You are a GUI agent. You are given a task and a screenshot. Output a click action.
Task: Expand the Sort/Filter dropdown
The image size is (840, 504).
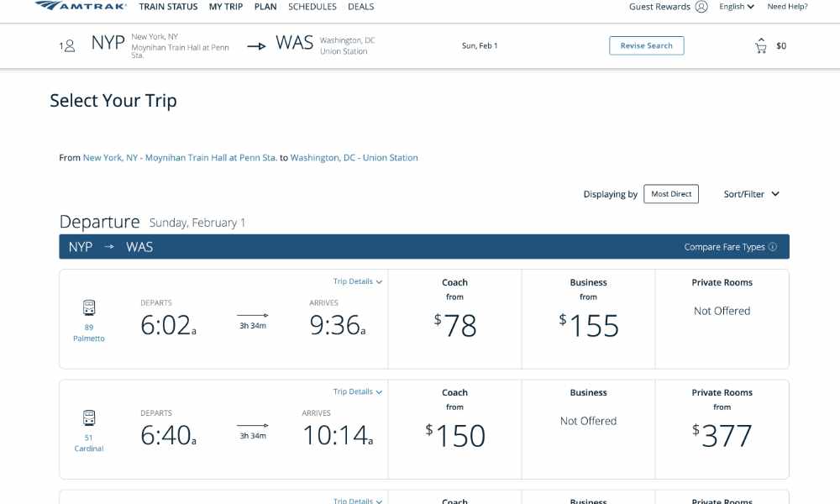[751, 194]
